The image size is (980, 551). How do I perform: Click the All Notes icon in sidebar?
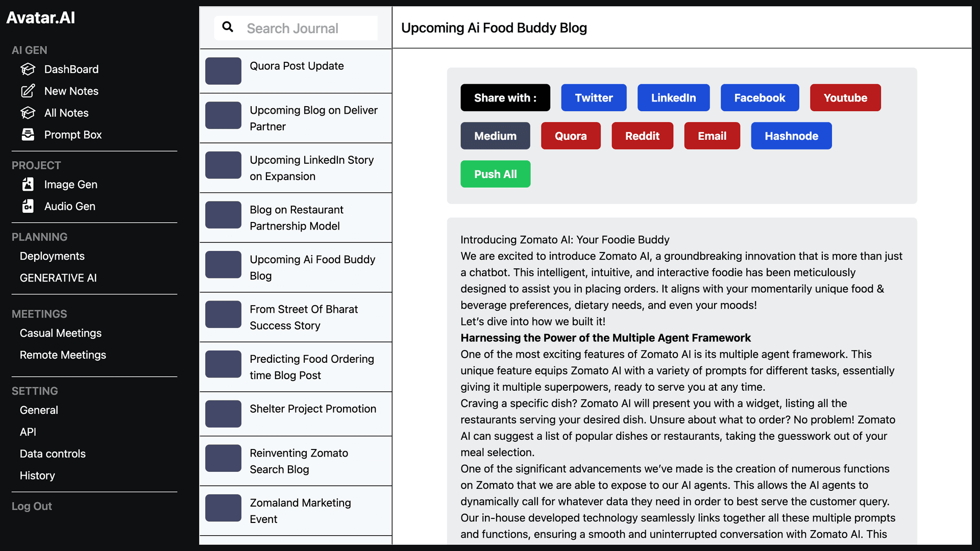[28, 113]
